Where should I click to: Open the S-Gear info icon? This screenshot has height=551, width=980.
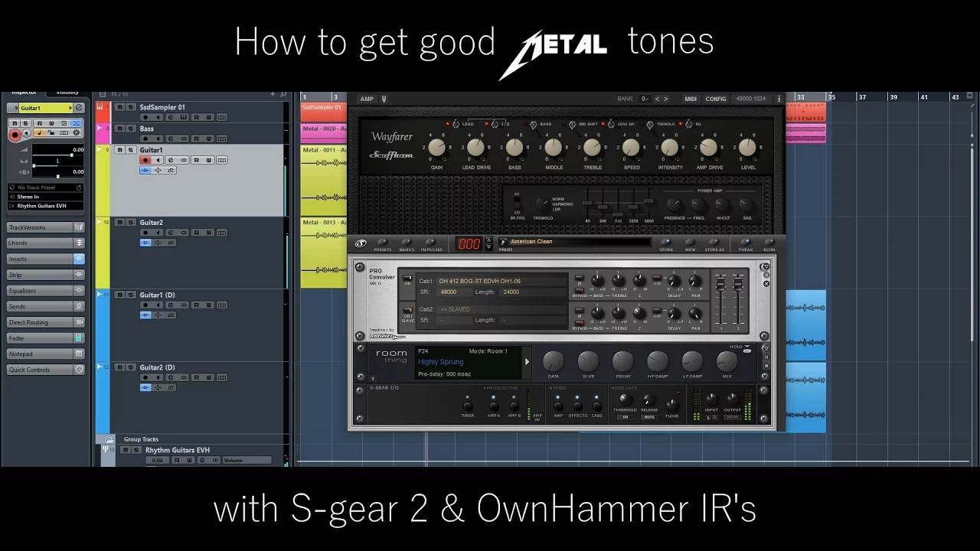tap(779, 99)
